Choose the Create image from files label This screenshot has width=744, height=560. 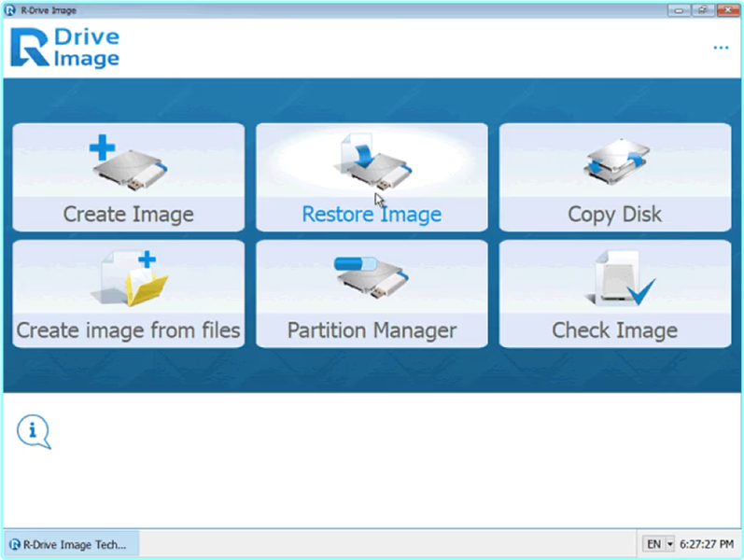tap(129, 329)
